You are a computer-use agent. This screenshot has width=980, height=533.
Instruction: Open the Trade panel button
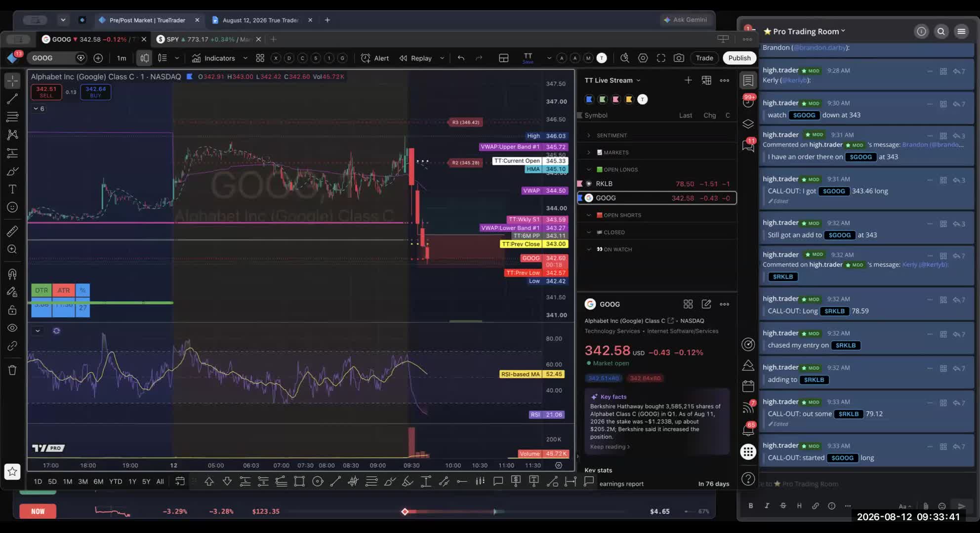point(704,58)
